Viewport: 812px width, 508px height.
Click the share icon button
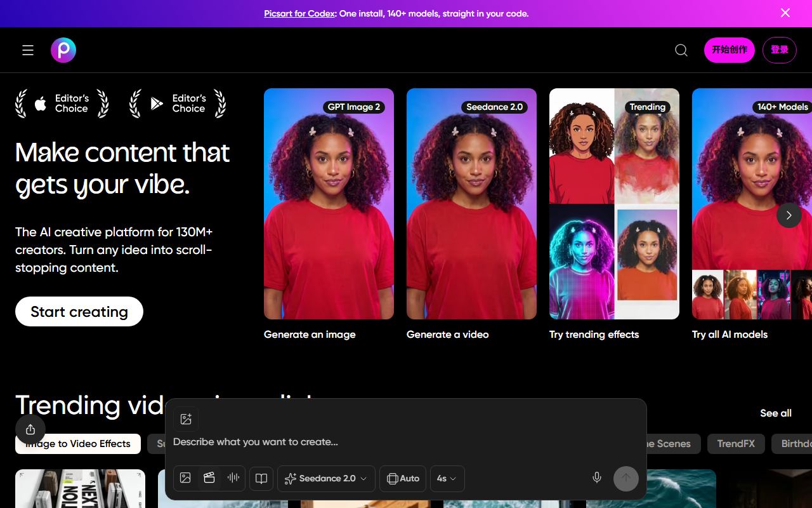pos(30,430)
